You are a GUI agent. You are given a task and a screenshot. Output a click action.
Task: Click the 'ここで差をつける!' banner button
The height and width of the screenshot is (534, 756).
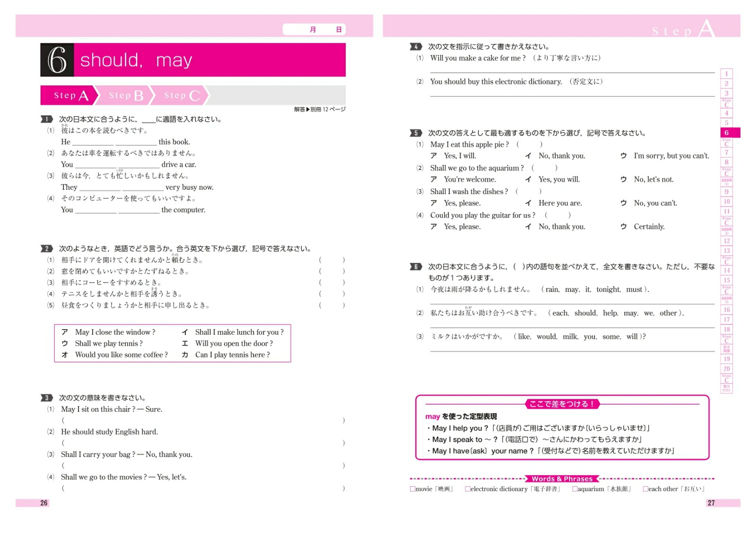(561, 404)
